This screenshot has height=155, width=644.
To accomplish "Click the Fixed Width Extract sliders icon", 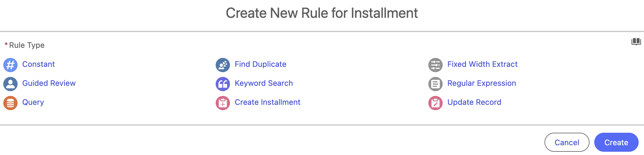I will [x=435, y=65].
